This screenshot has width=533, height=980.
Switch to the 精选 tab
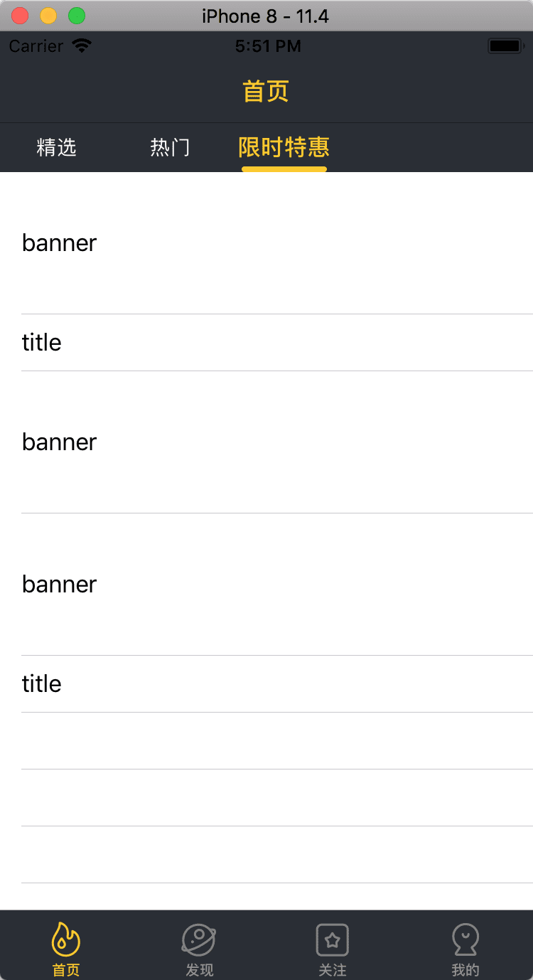[56, 147]
